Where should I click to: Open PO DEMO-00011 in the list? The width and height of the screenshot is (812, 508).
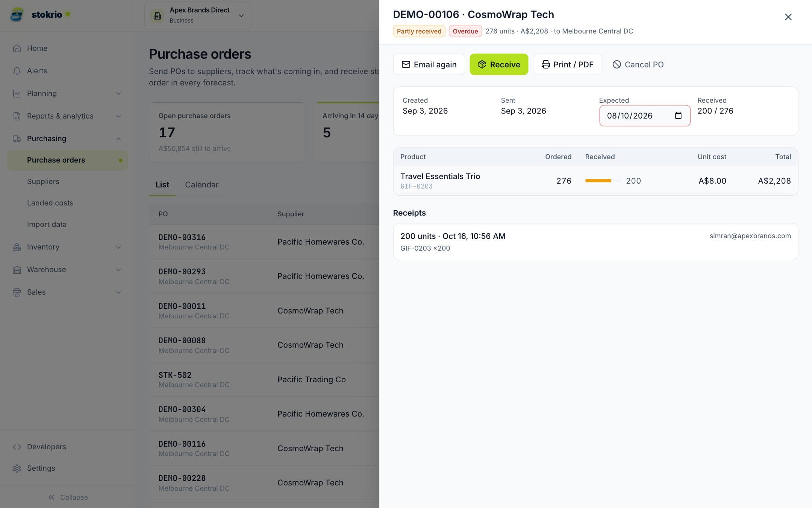click(182, 306)
